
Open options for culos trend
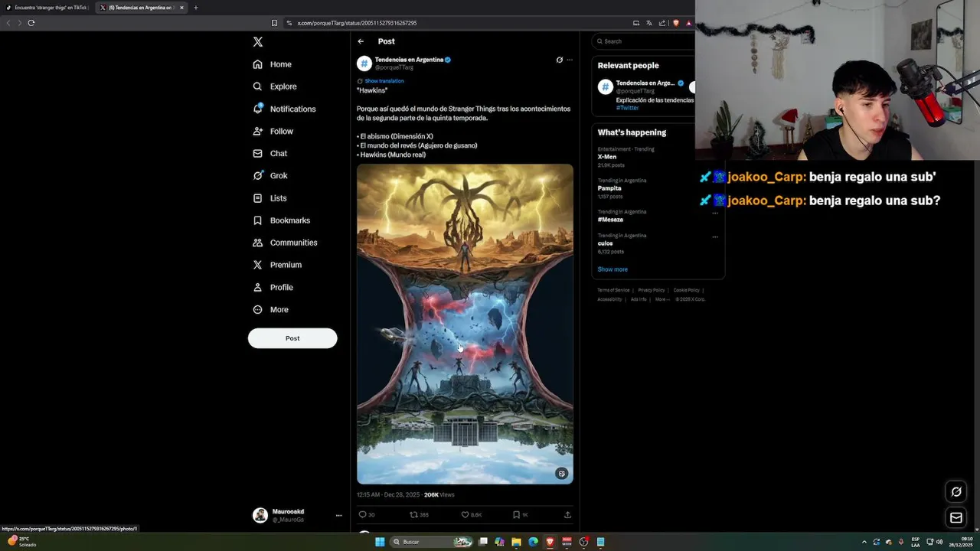(x=715, y=236)
